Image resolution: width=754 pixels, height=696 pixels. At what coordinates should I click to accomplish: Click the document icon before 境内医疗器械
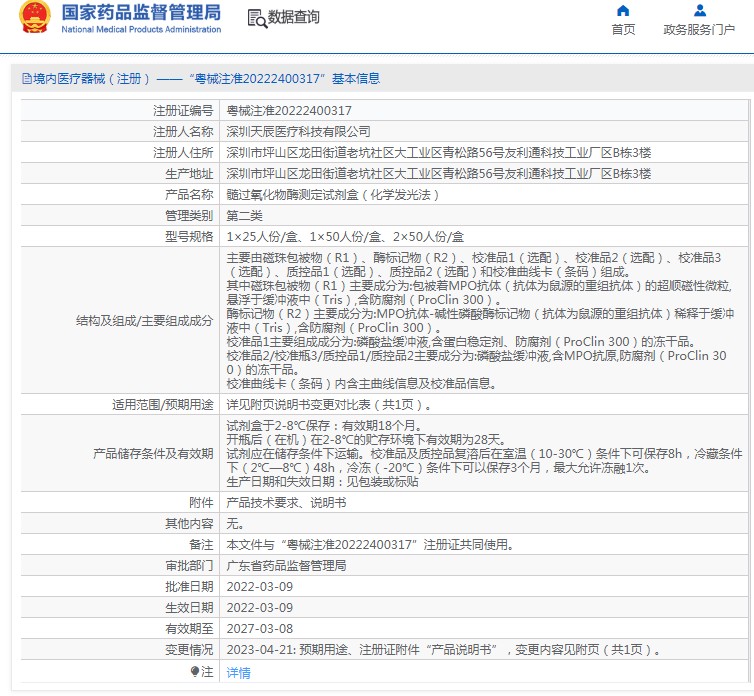click(26, 78)
